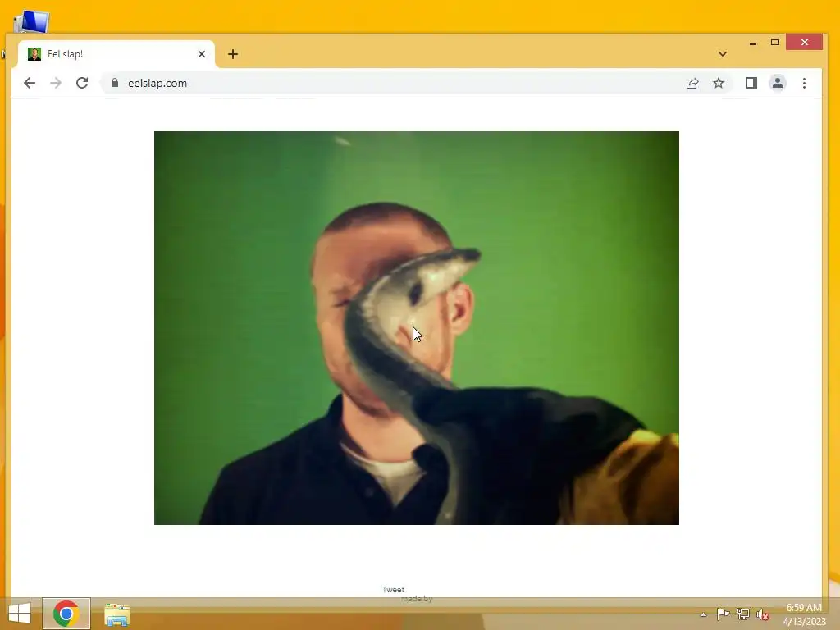
Task: Expand the tab search chevron
Action: point(723,54)
